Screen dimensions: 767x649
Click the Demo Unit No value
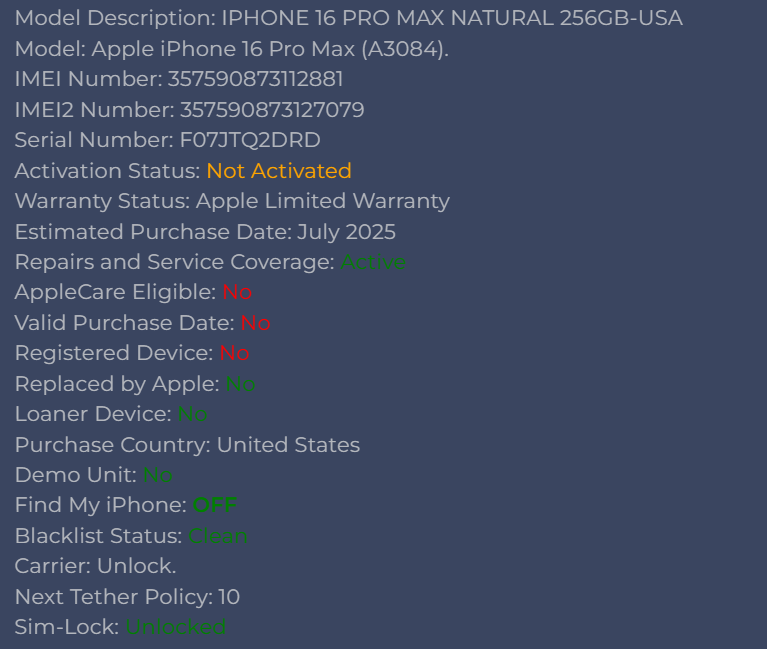tap(158, 475)
